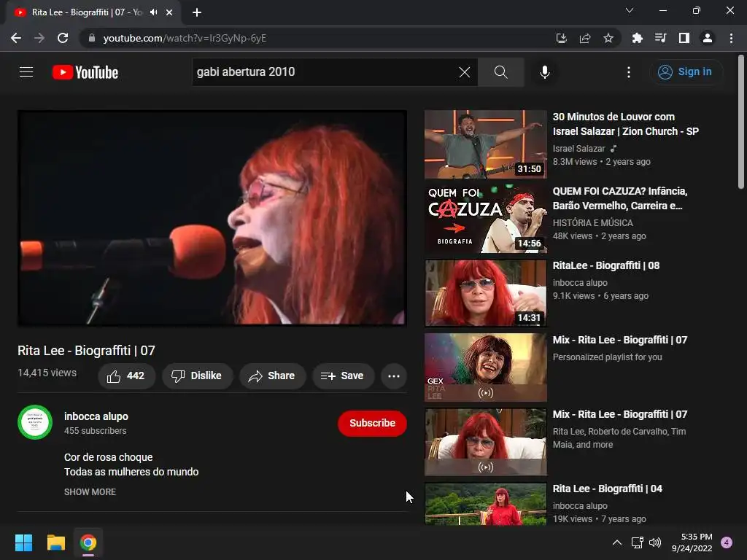Save the video to a playlist

[x=343, y=376]
